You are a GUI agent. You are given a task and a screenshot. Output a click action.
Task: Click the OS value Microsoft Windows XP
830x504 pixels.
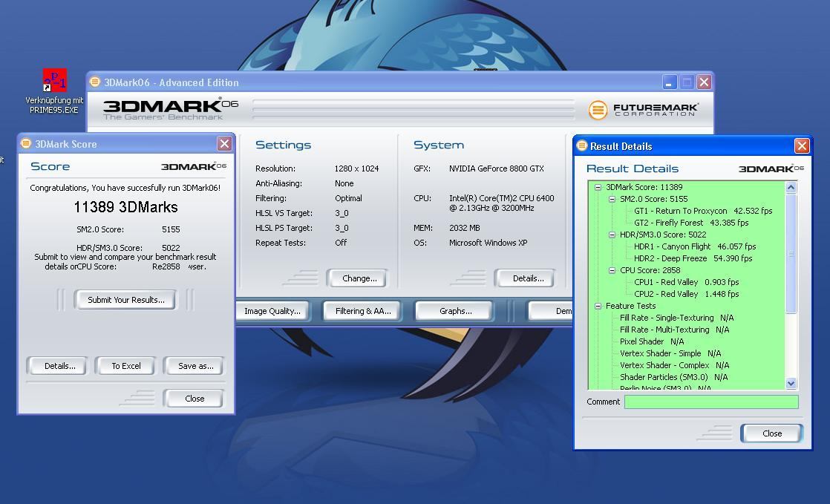click(488, 243)
